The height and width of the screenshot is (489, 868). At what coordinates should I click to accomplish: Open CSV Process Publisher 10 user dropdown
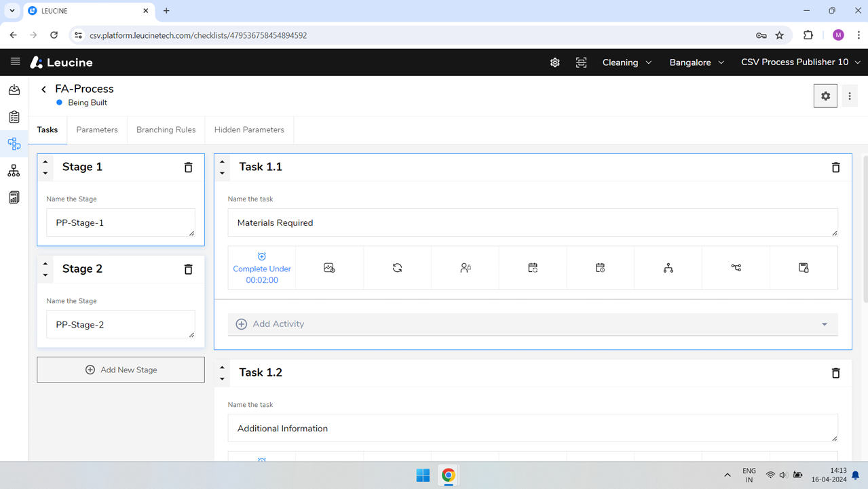pos(801,62)
